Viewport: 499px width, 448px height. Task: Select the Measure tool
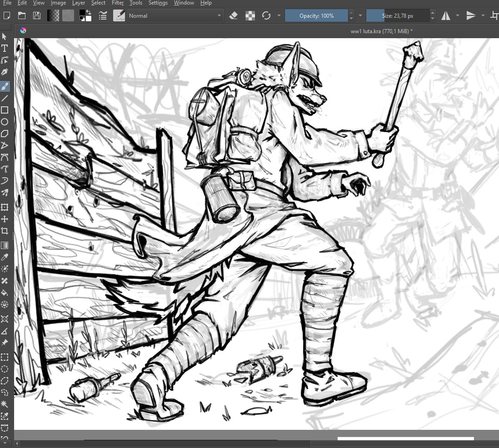pos(5,331)
